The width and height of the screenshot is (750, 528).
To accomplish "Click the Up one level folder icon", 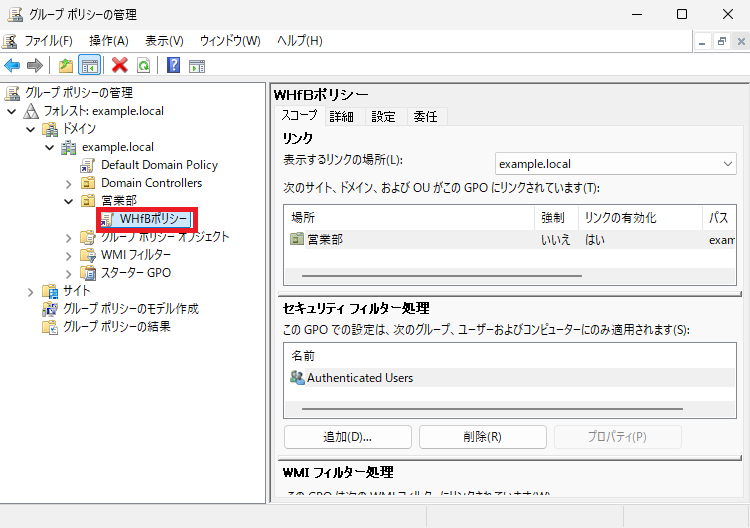I will (x=66, y=65).
